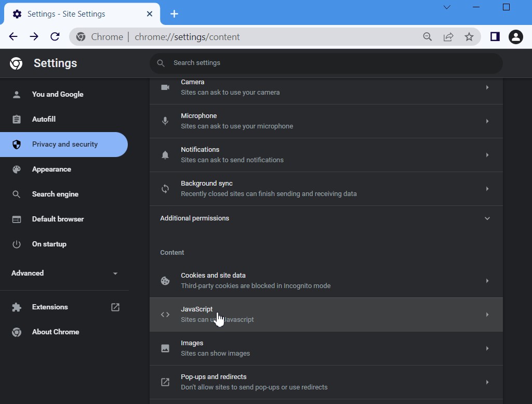This screenshot has height=404, width=532.
Task: Open Cookies and site data via its arrow
Action: tap(487, 281)
